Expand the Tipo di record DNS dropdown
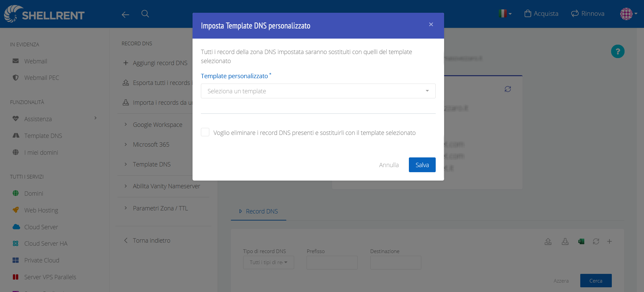Screen dimensions: 644x292 (x=268, y=262)
